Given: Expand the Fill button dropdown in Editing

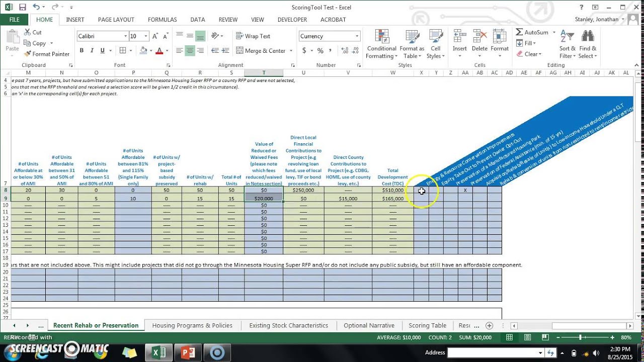Looking at the screenshot, I should click(534, 43).
